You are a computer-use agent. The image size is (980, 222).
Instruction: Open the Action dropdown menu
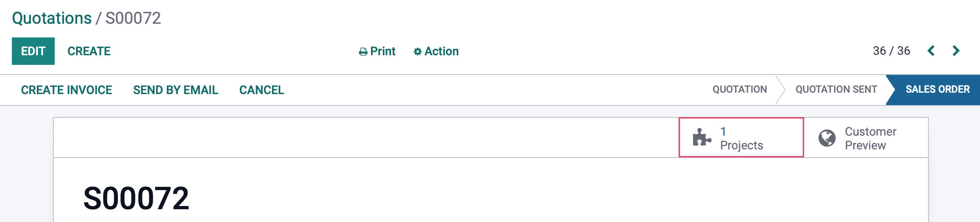click(436, 51)
